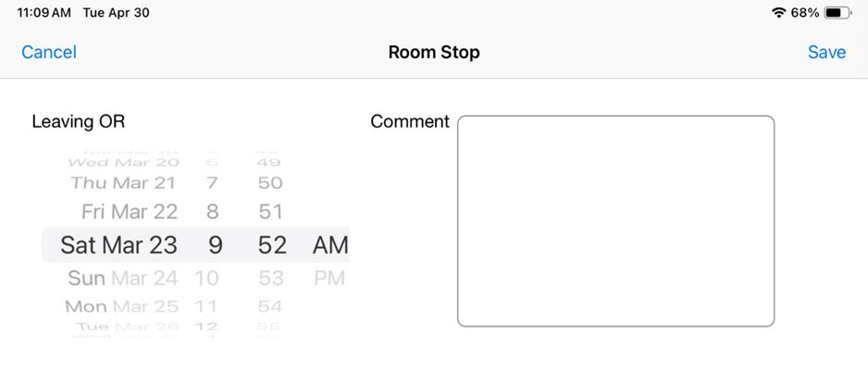868x370 pixels.
Task: Choose Mon Mar 25 in date picker
Action: click(122, 306)
